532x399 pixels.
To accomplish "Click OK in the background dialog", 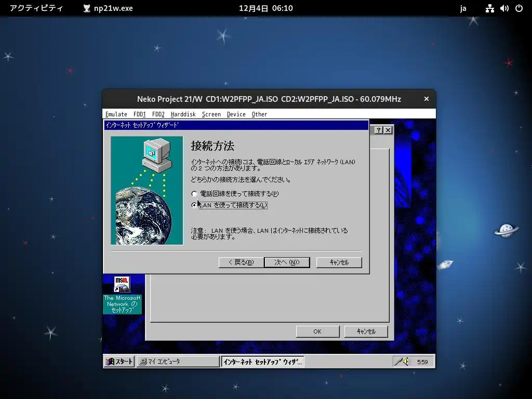I will point(317,331).
